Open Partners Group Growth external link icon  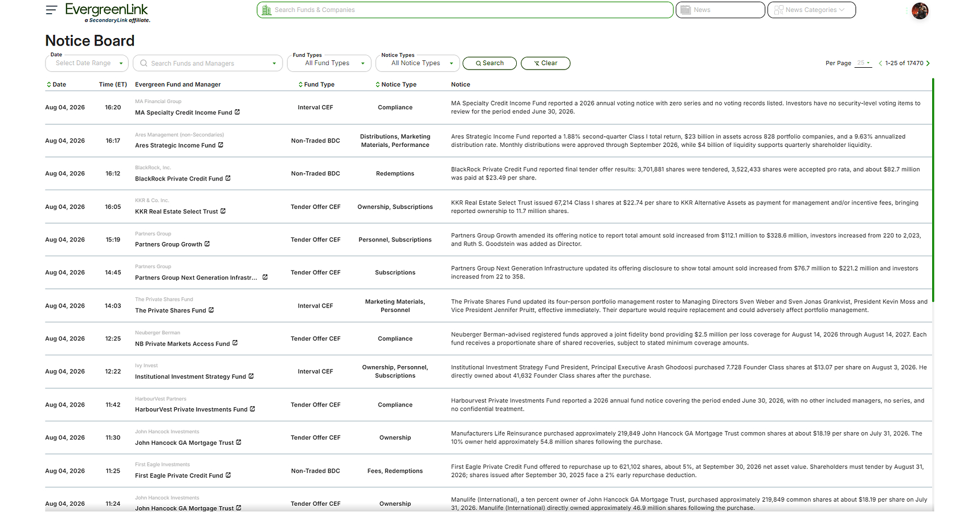coord(207,244)
